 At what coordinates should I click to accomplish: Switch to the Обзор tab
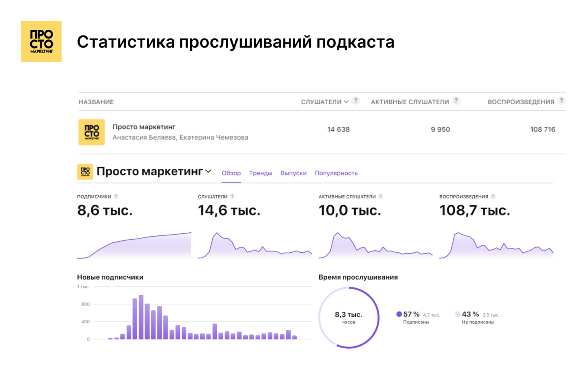231,173
